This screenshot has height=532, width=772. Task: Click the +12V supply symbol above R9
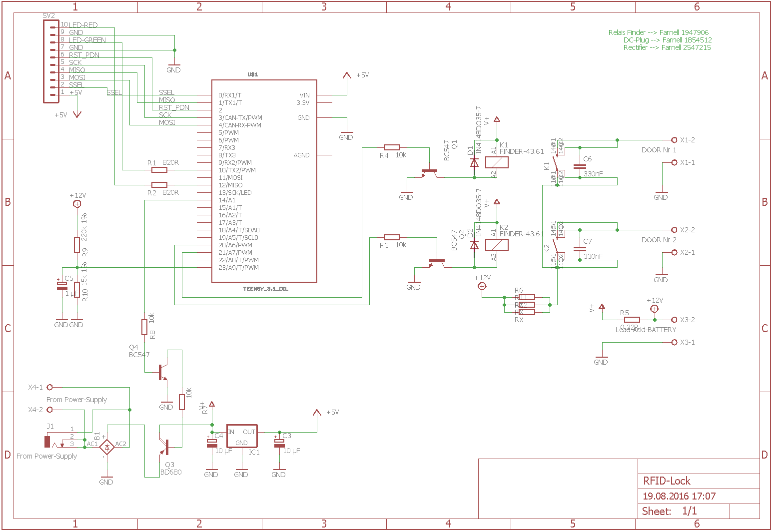tap(77, 204)
